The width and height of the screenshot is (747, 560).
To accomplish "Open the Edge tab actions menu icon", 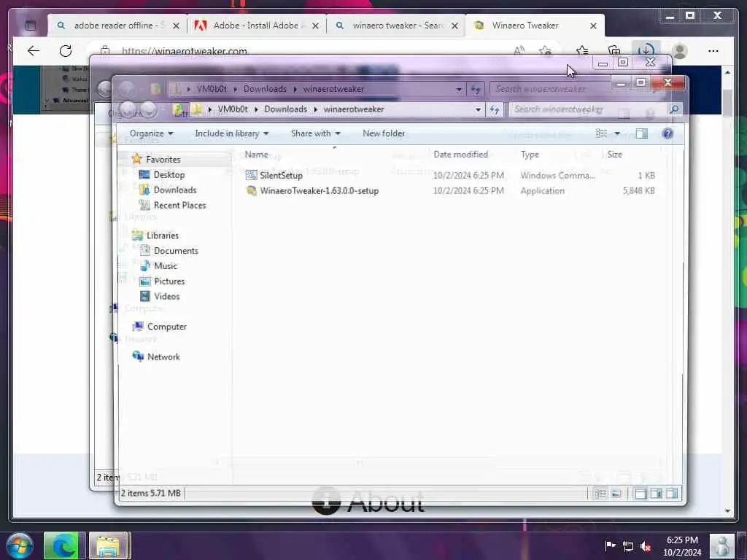I will [31, 26].
